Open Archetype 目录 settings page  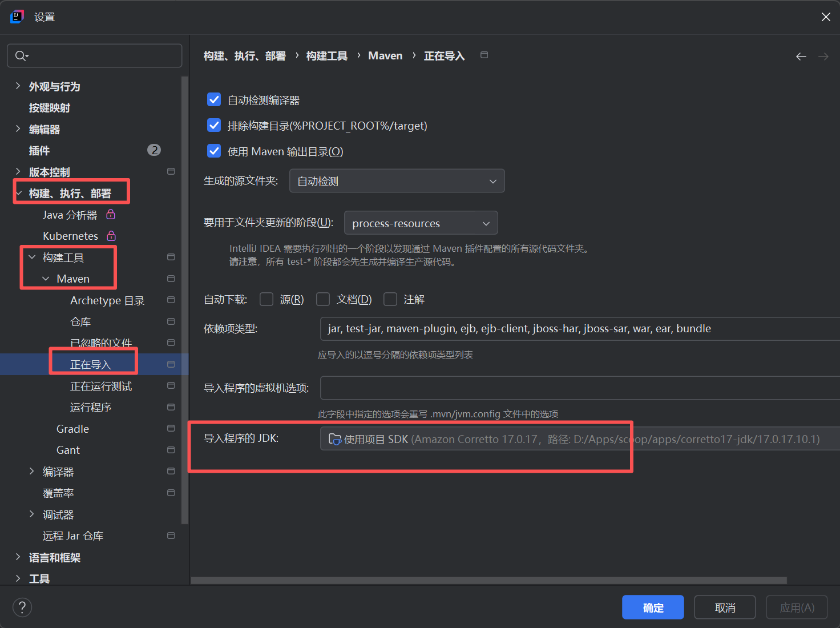[x=107, y=300]
